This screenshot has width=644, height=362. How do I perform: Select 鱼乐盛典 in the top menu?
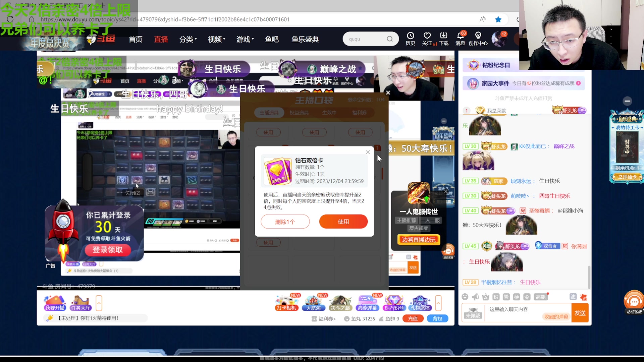305,39
